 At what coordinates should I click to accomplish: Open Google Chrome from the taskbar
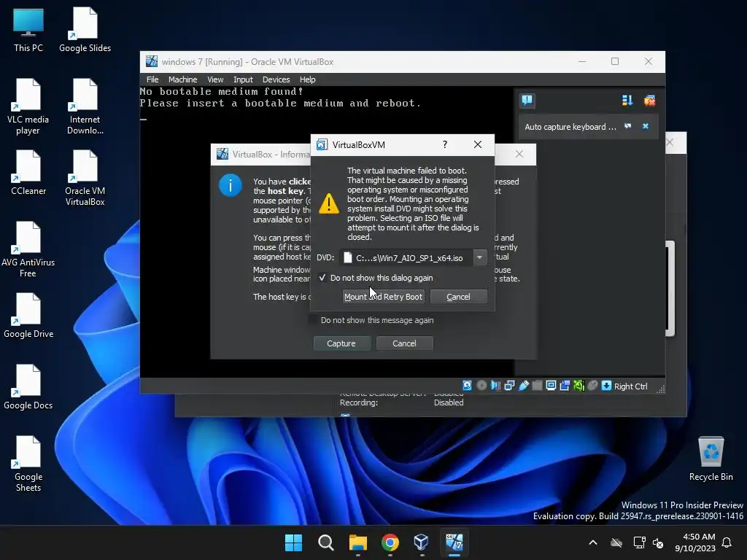(390, 542)
